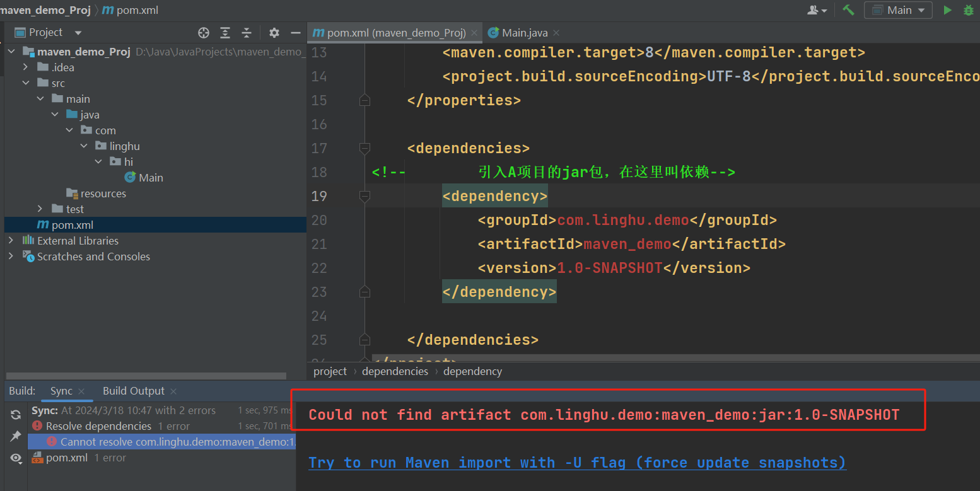Click Collapse All in Project panel
Image resolution: width=980 pixels, height=491 pixels.
[247, 33]
